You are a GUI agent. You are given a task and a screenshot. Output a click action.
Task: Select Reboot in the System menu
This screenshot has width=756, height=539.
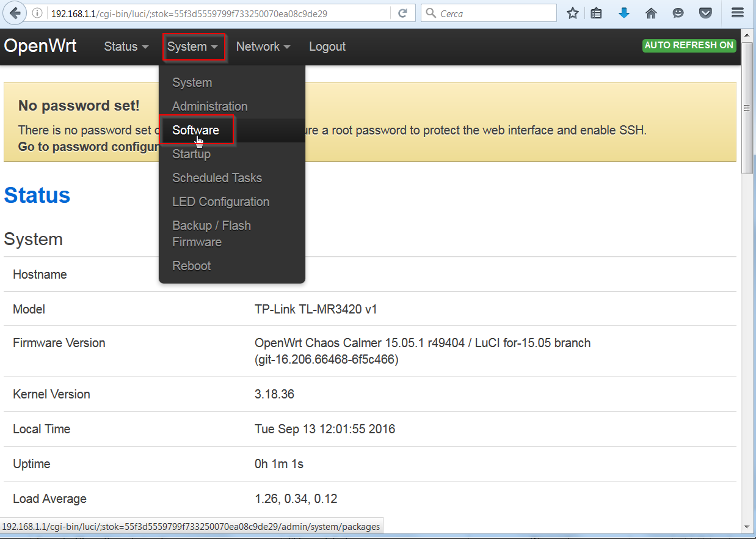click(x=191, y=266)
